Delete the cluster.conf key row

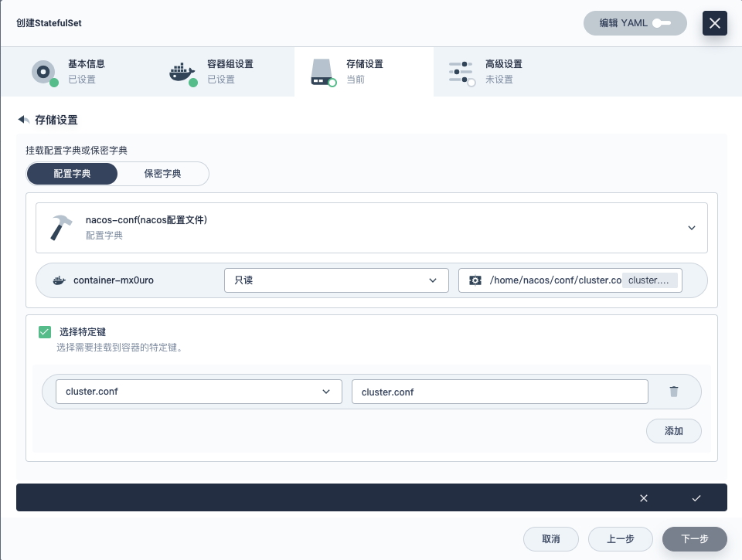tap(674, 392)
